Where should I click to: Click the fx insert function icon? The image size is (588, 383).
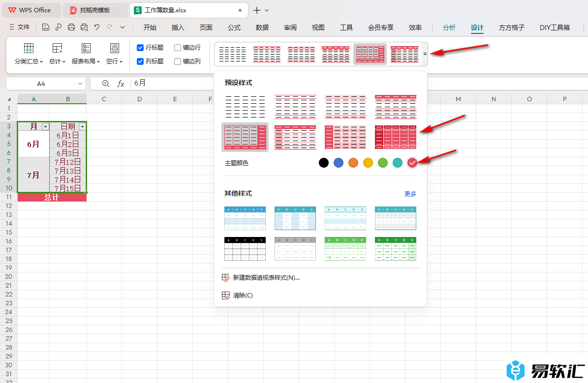(121, 84)
